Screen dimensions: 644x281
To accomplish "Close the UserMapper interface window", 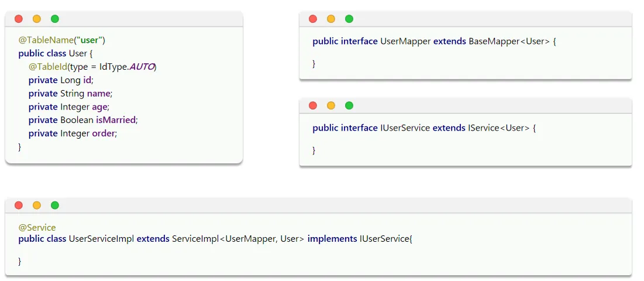I will tap(313, 19).
